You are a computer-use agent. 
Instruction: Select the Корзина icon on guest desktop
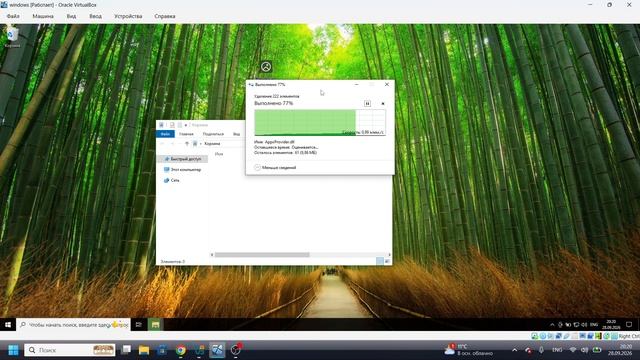click(12, 38)
